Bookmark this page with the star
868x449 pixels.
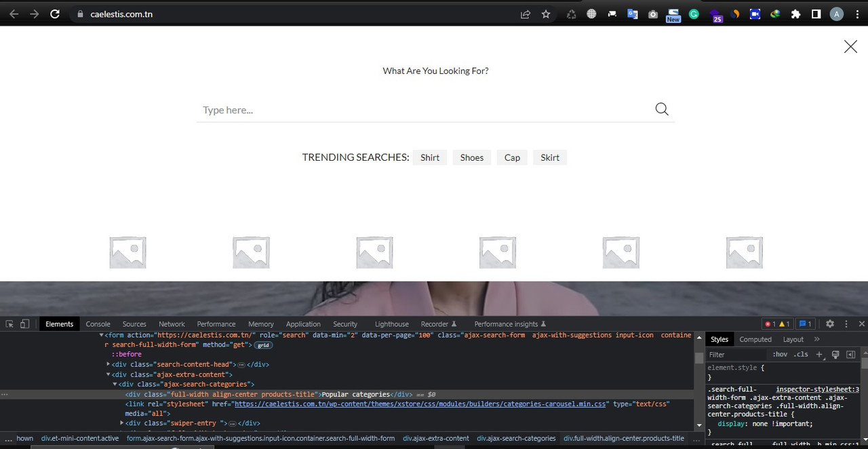pos(546,14)
